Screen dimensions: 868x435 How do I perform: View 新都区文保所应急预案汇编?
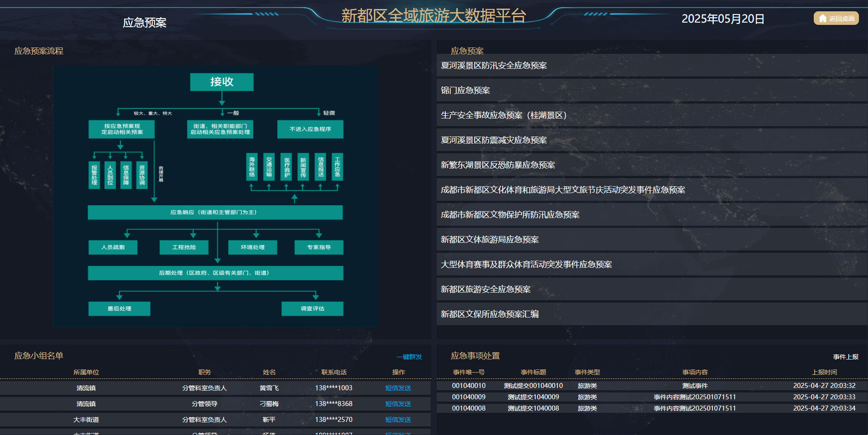pyautogui.click(x=490, y=314)
